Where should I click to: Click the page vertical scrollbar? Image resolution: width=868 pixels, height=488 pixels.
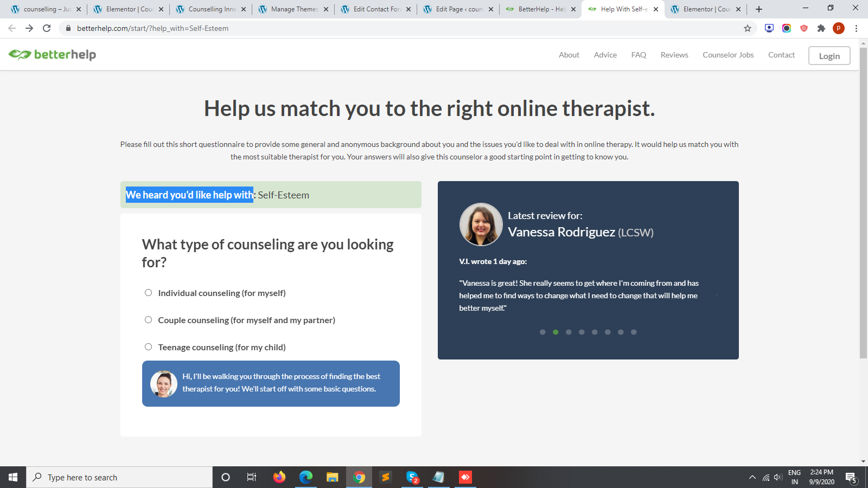pos(863,203)
